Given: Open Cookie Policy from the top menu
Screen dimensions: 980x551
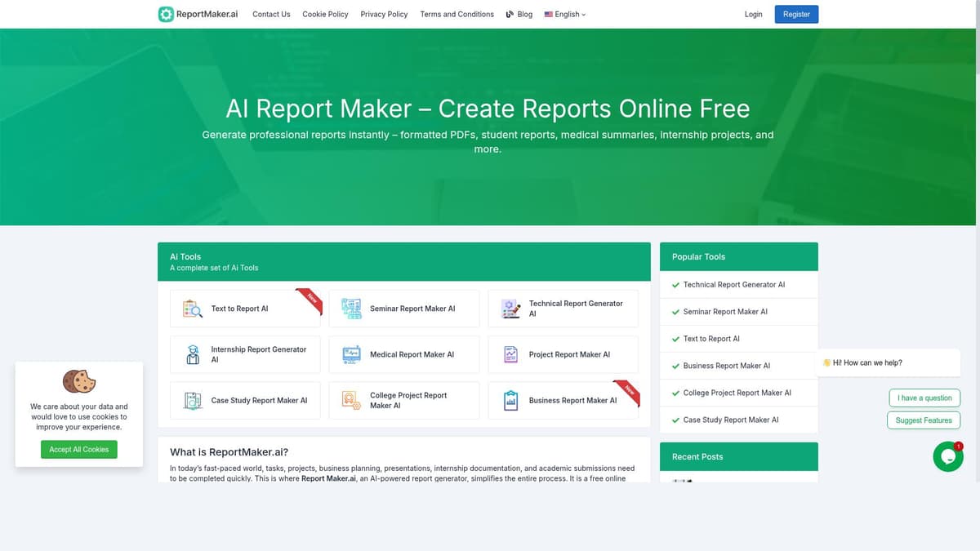Looking at the screenshot, I should (x=325, y=14).
